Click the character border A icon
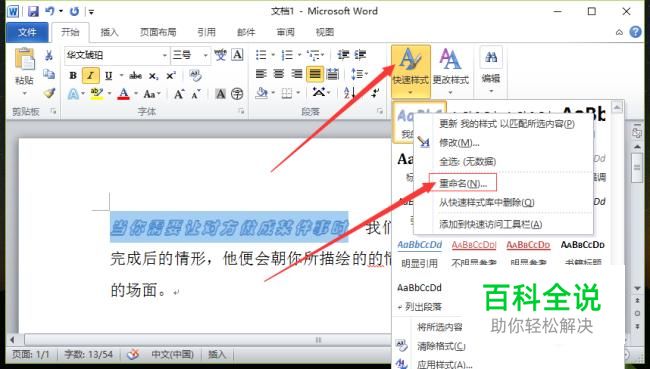Viewport: 650px width, 369px height. [x=237, y=55]
